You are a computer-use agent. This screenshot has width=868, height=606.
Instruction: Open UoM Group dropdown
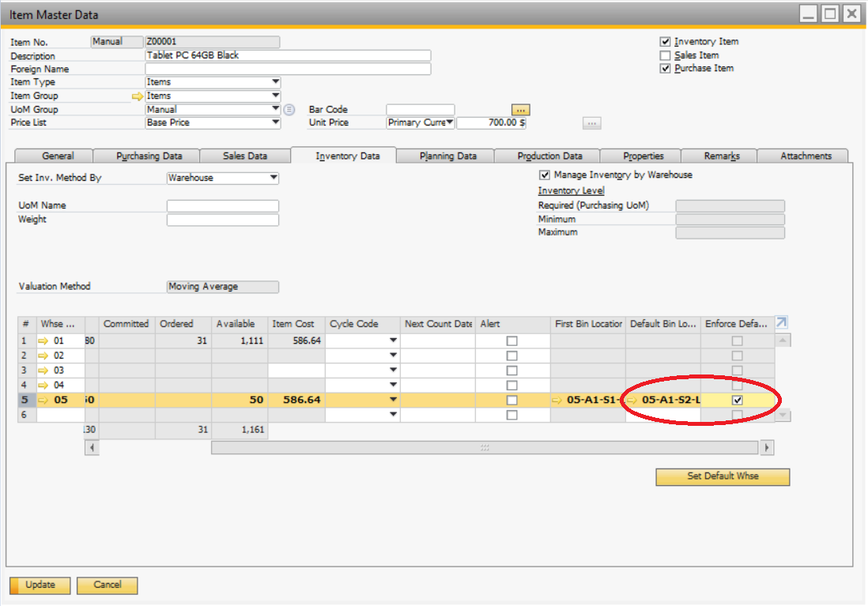[x=275, y=109]
